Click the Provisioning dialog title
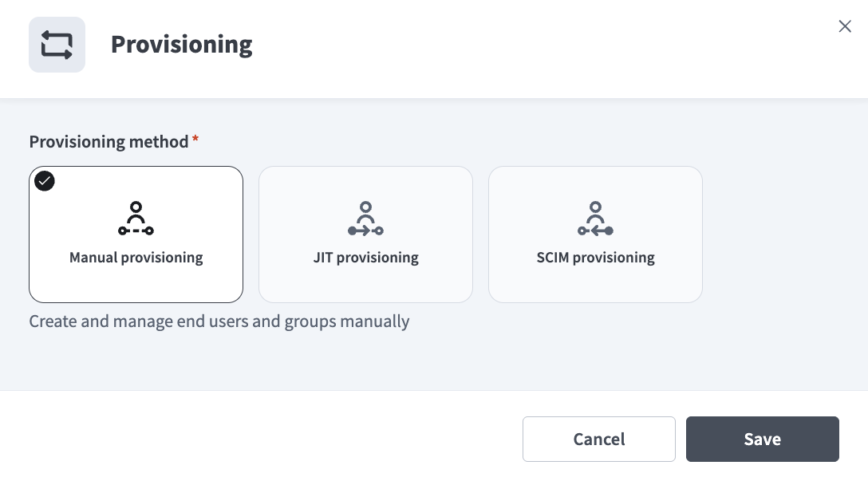 click(x=181, y=45)
